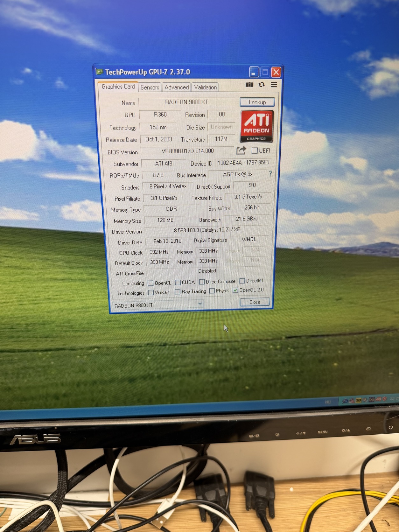Image resolution: width=399 pixels, height=532 pixels.
Task: Click the GPU-Z title bar app icon
Action: [x=99, y=72]
